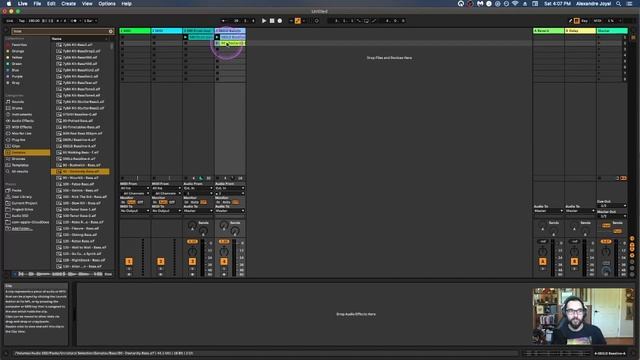Launch the clip in track 3 first slot
Screen dimensions: 640x360
185,37
